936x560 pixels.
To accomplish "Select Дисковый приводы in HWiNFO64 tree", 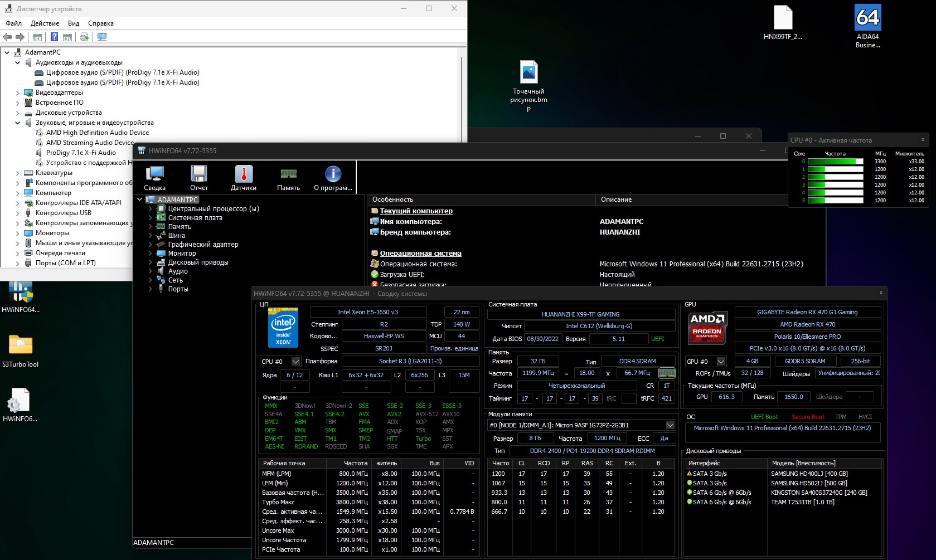I will pos(198,262).
